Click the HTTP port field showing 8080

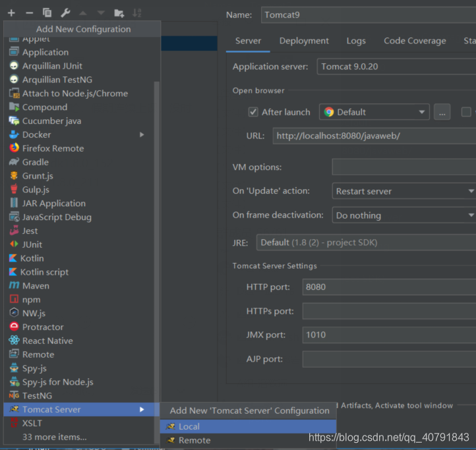[x=389, y=287]
